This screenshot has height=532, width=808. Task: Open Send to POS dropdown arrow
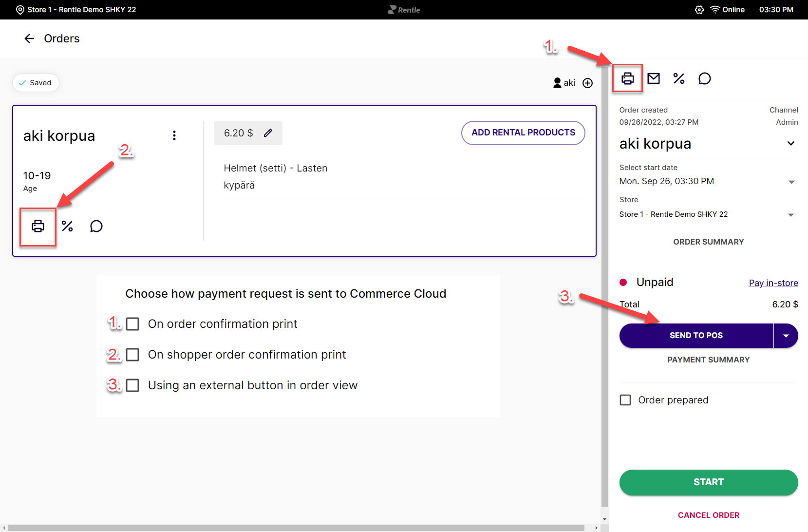point(786,336)
